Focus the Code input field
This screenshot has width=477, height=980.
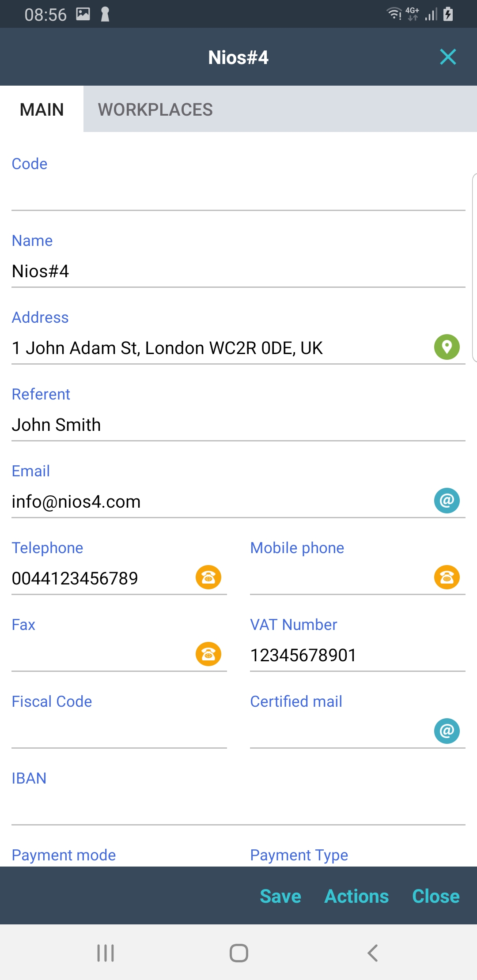pos(238,195)
